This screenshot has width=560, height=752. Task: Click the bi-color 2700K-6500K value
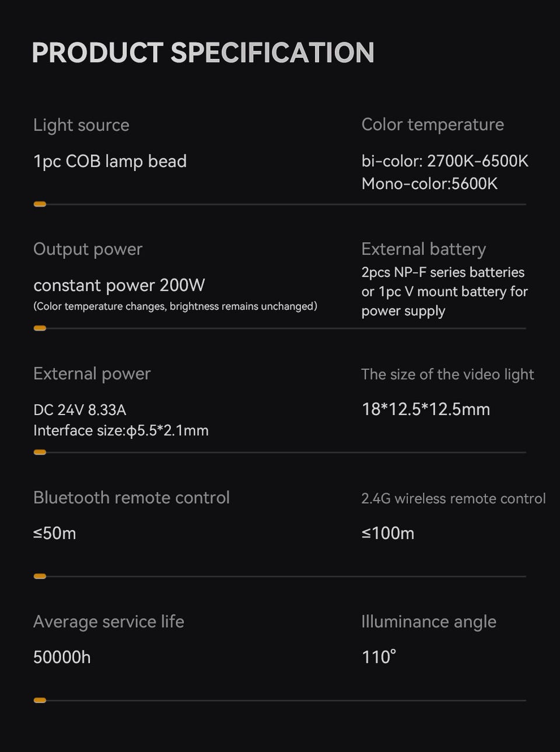(444, 161)
